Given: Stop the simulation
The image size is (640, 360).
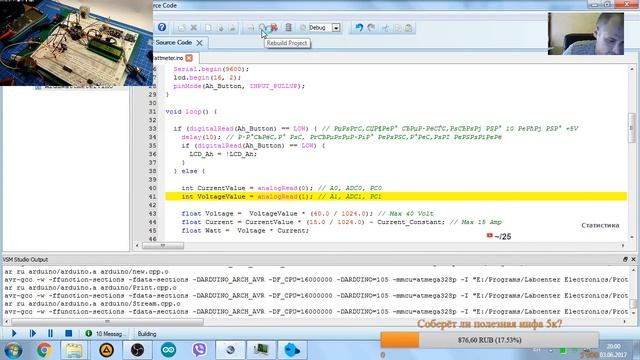Looking at the screenshot, I should (69, 333).
